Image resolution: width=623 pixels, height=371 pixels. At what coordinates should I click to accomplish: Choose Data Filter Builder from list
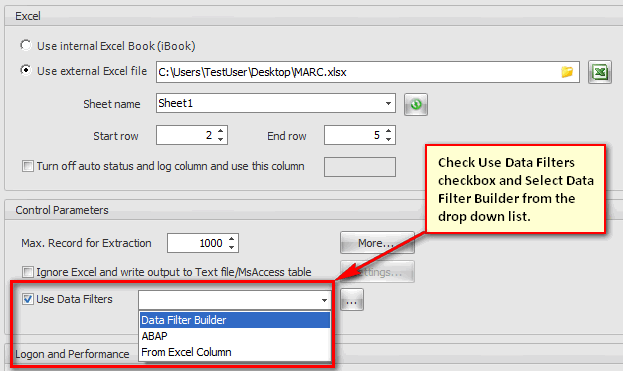click(235, 320)
